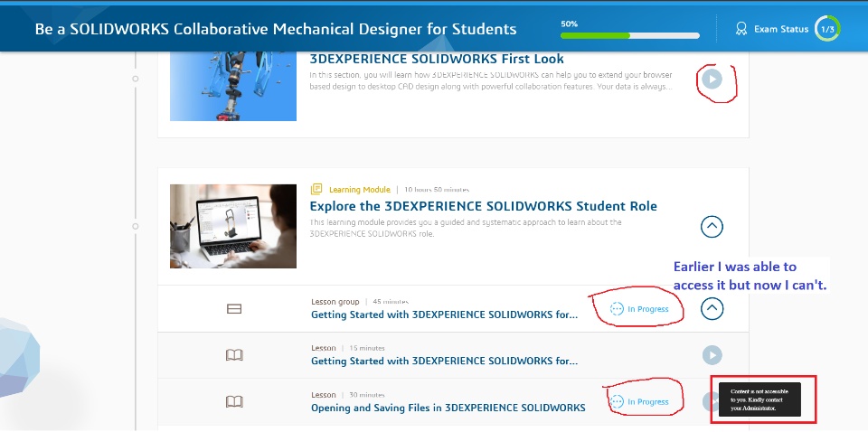Screen dimensions: 868x432
Task: Click the First Look section thumbnail image
Action: pos(233,86)
